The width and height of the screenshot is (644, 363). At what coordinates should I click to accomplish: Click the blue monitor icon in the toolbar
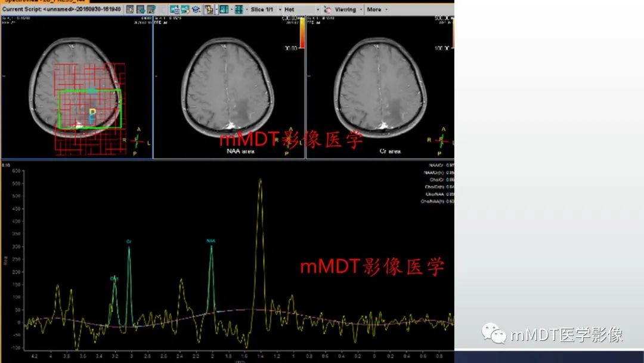pyautogui.click(x=175, y=10)
